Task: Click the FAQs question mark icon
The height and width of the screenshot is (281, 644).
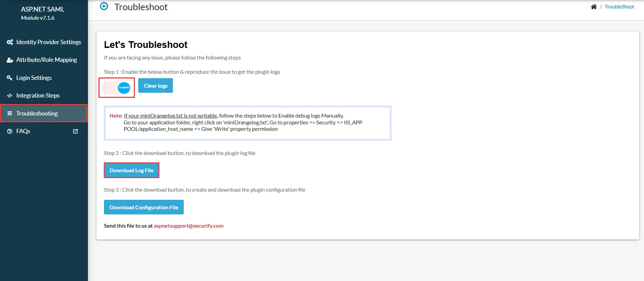Action: tap(10, 131)
